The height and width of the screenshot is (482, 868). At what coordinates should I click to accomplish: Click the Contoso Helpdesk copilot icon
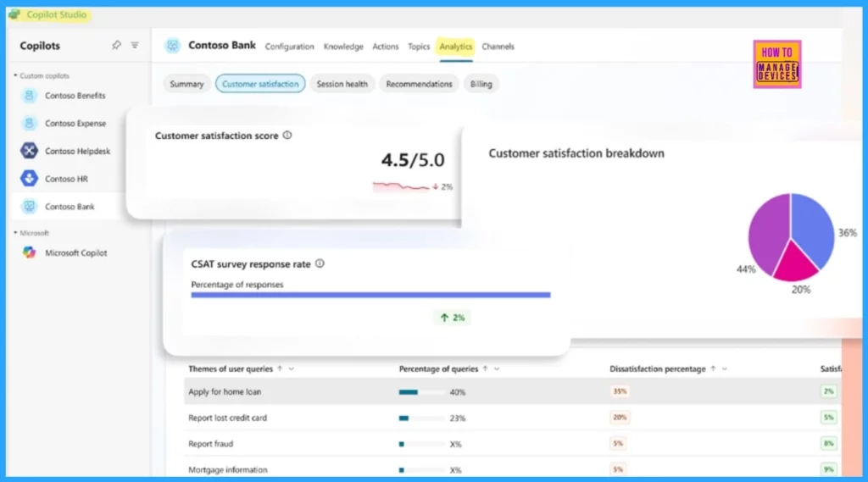click(30, 151)
